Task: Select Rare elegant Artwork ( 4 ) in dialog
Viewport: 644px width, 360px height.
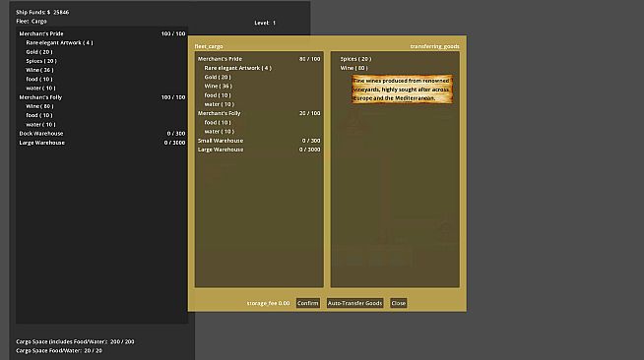Action: (x=237, y=68)
